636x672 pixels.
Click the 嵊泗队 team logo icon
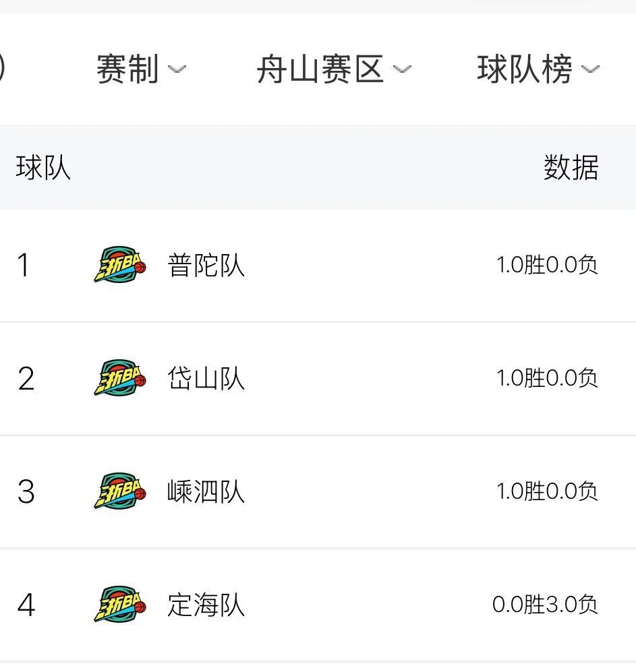pos(120,491)
